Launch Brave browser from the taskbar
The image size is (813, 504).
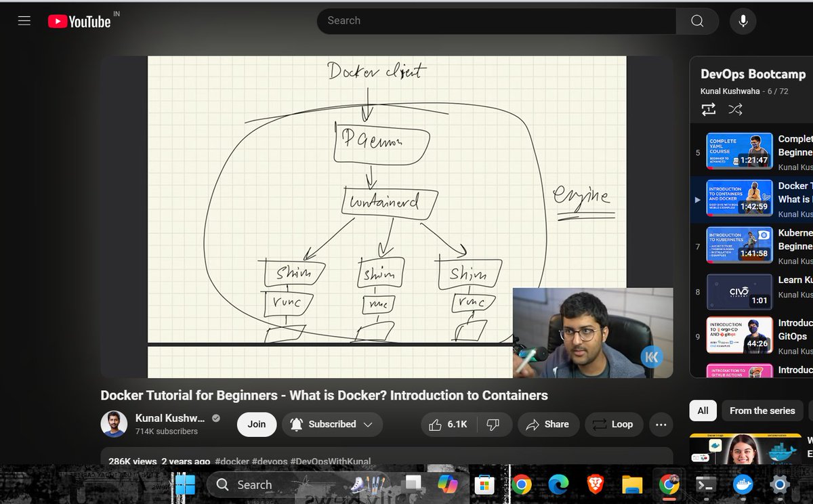click(595, 484)
